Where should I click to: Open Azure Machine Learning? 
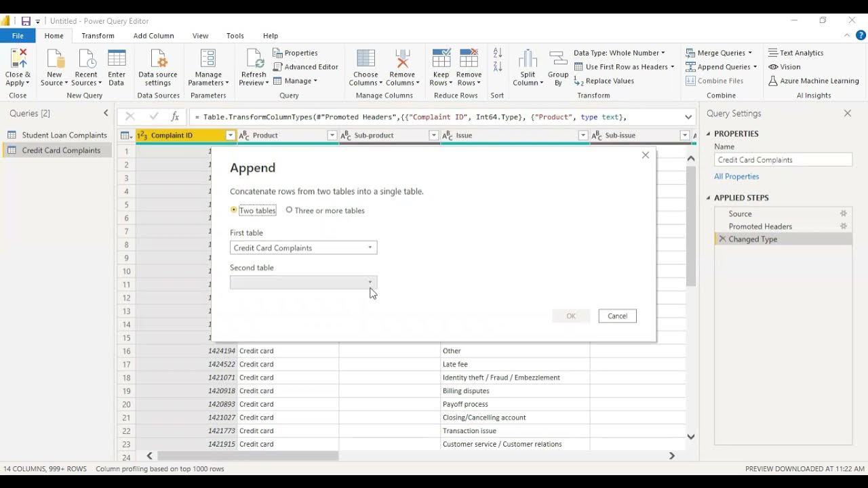[814, 81]
